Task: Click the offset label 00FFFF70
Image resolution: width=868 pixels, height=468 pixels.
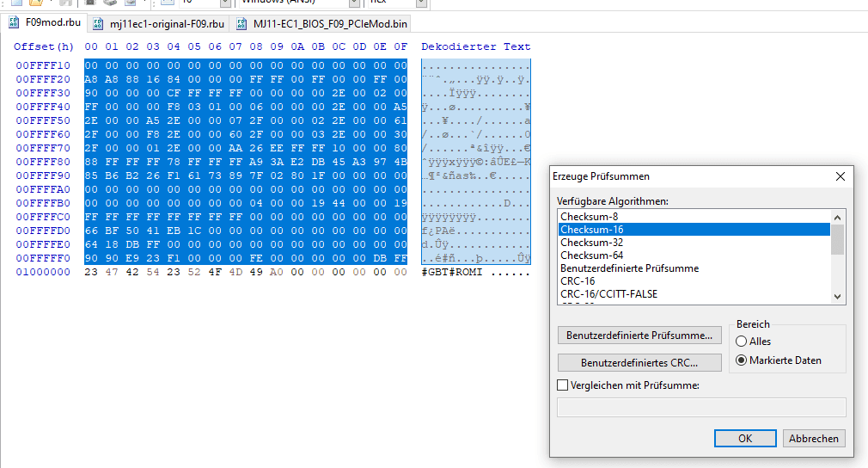Action: pos(43,148)
